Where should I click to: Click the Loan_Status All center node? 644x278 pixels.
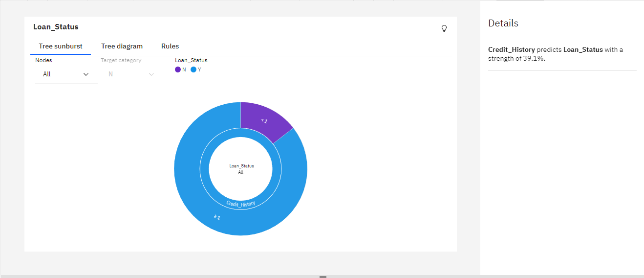[241, 169]
